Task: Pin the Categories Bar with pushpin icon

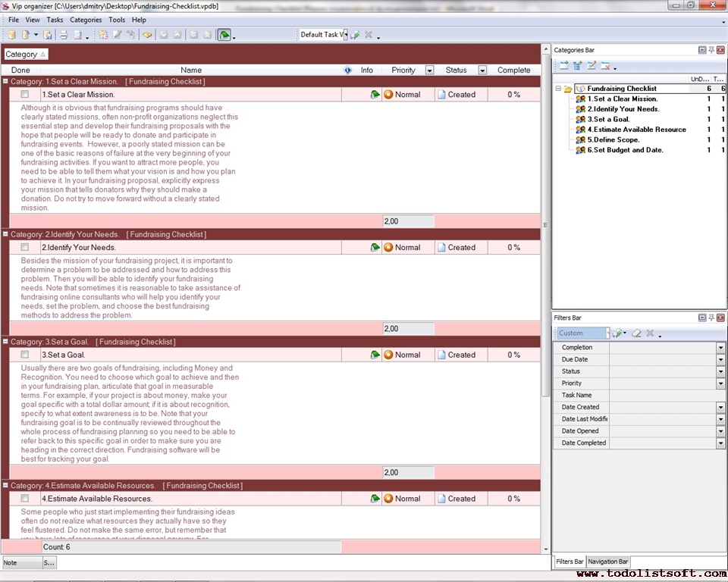Action: [x=711, y=50]
